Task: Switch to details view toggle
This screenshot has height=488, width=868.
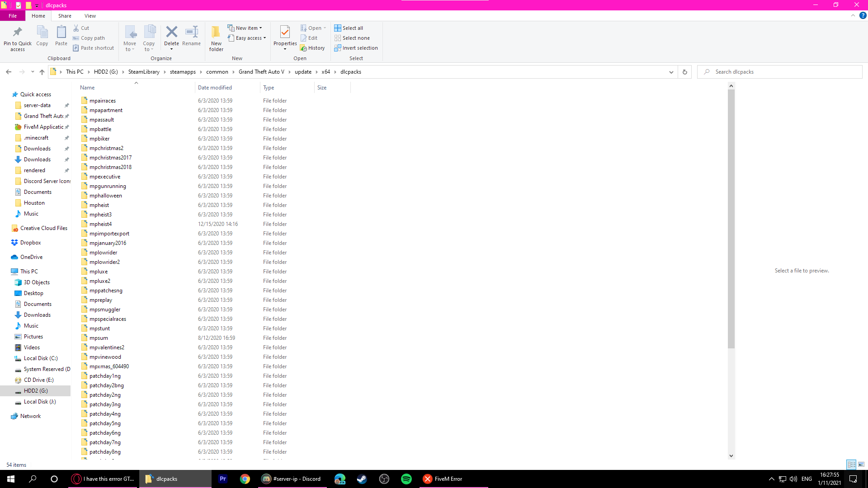Action: coord(851,465)
